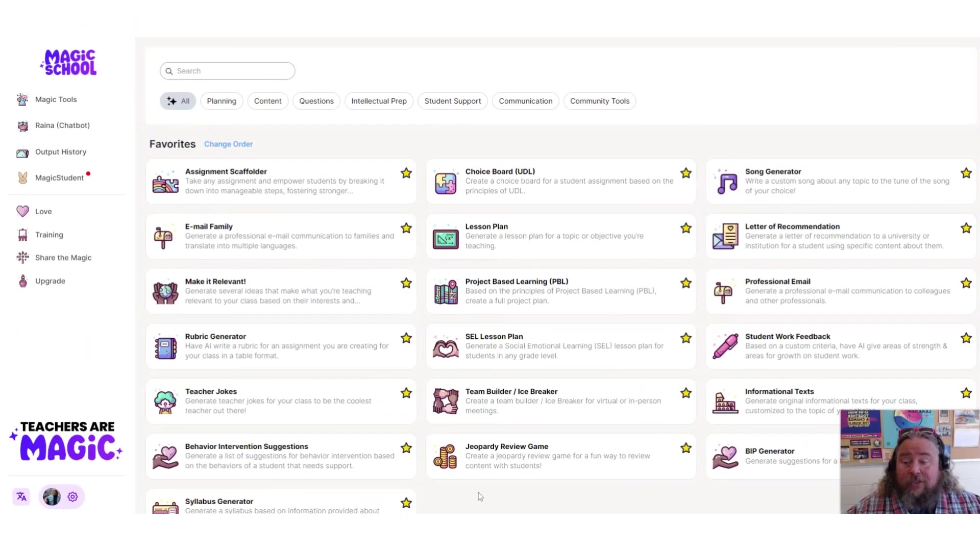Click the Change Order link
Screen dimensions: 980x551
pos(229,144)
